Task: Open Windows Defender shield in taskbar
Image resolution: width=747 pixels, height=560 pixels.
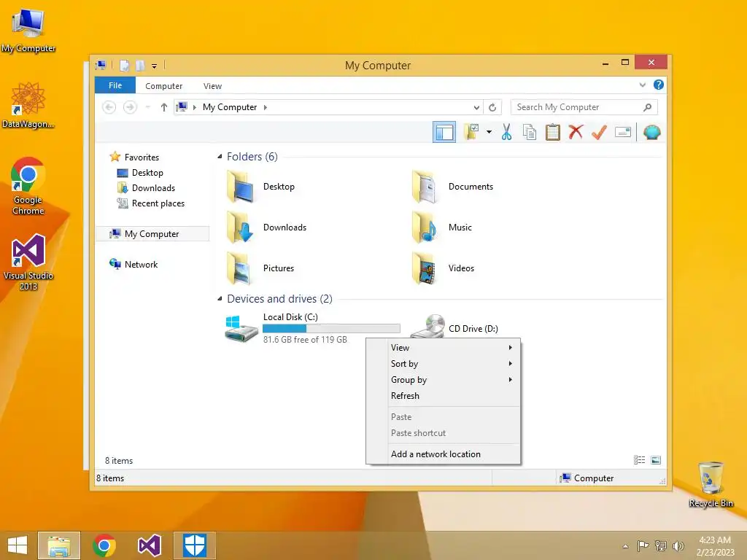Action: (x=194, y=545)
